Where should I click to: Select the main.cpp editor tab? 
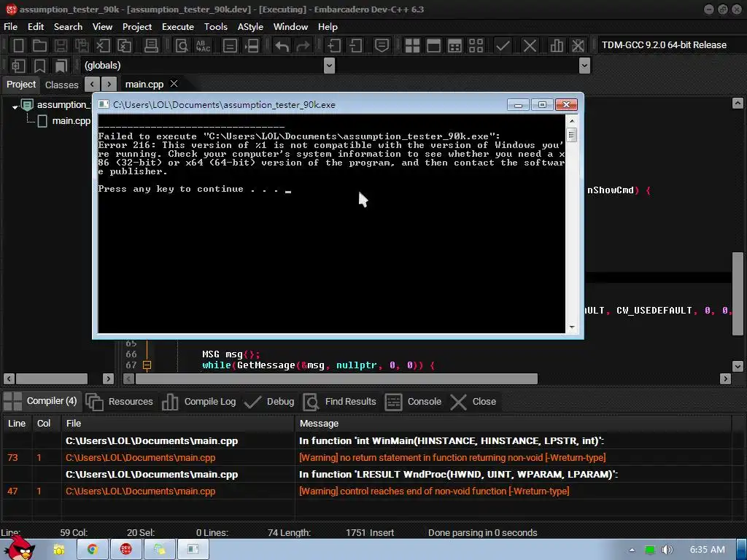[x=144, y=85]
